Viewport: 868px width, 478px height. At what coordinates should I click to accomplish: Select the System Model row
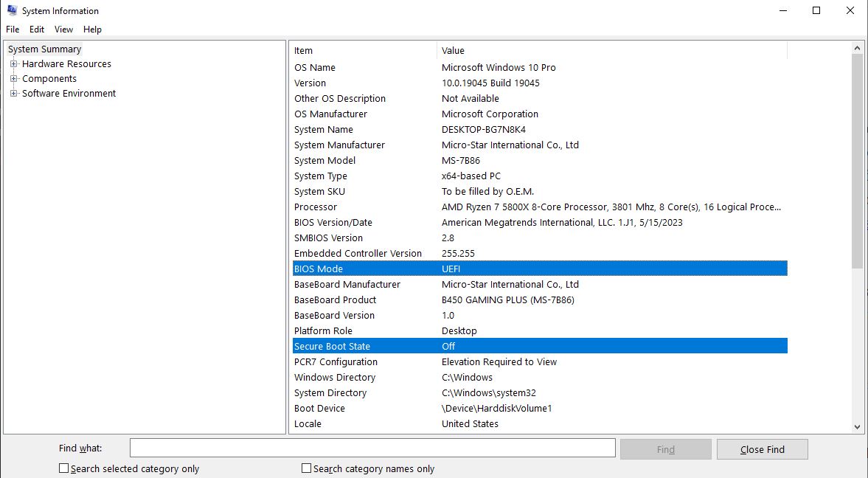point(540,161)
